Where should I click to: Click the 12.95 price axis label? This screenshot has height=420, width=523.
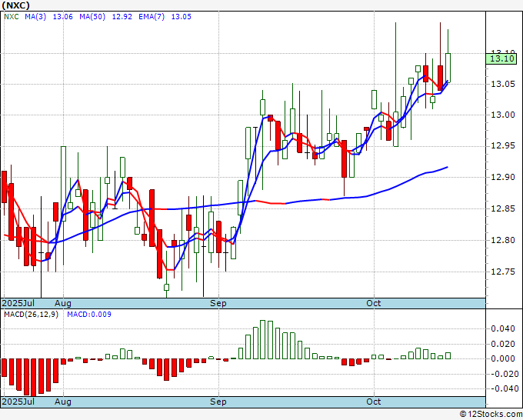point(503,146)
